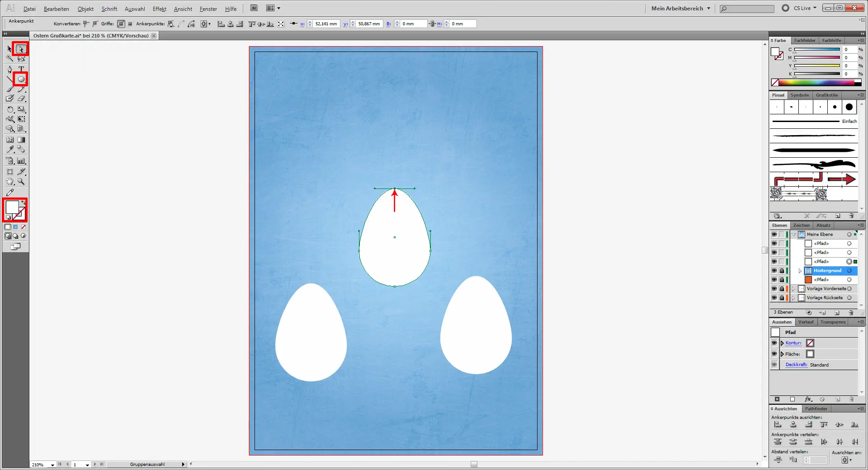Choose the Hand tool

[10, 182]
